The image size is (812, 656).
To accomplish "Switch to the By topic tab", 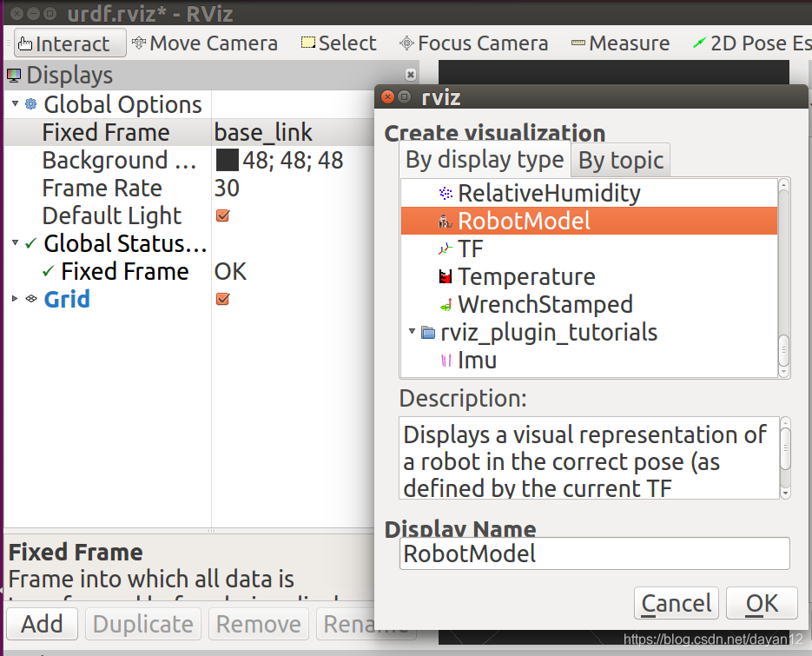I will (621, 160).
